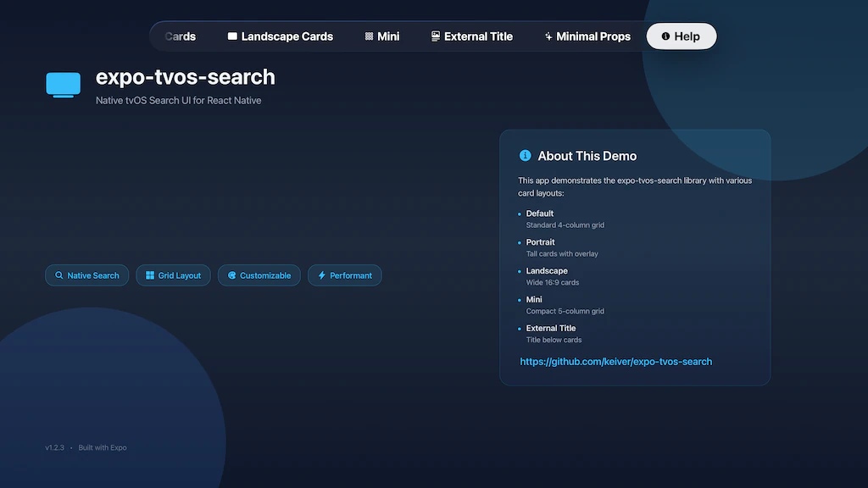Click the Native Search feature pill

[x=86, y=274]
